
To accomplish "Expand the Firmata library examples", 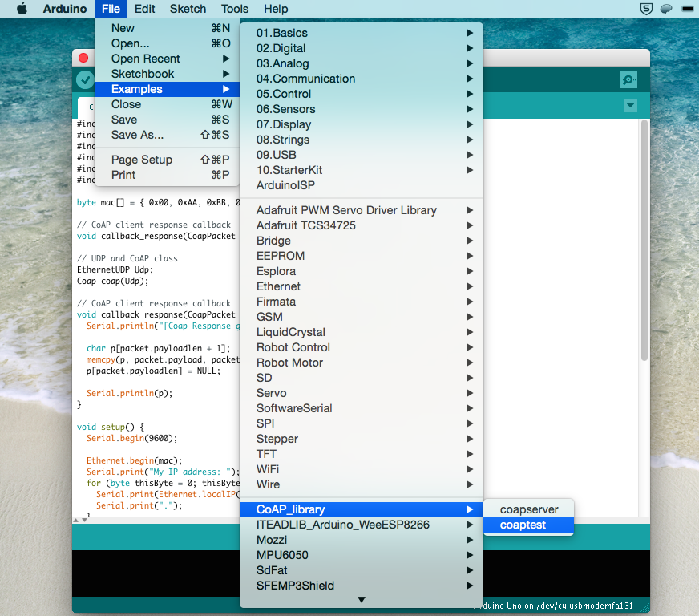I will 362,302.
